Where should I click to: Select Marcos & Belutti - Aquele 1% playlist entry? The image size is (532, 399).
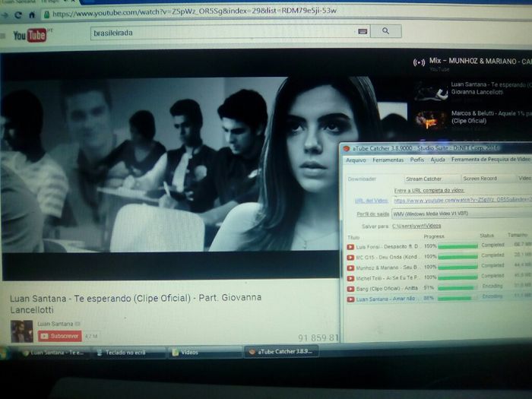[x=491, y=117]
